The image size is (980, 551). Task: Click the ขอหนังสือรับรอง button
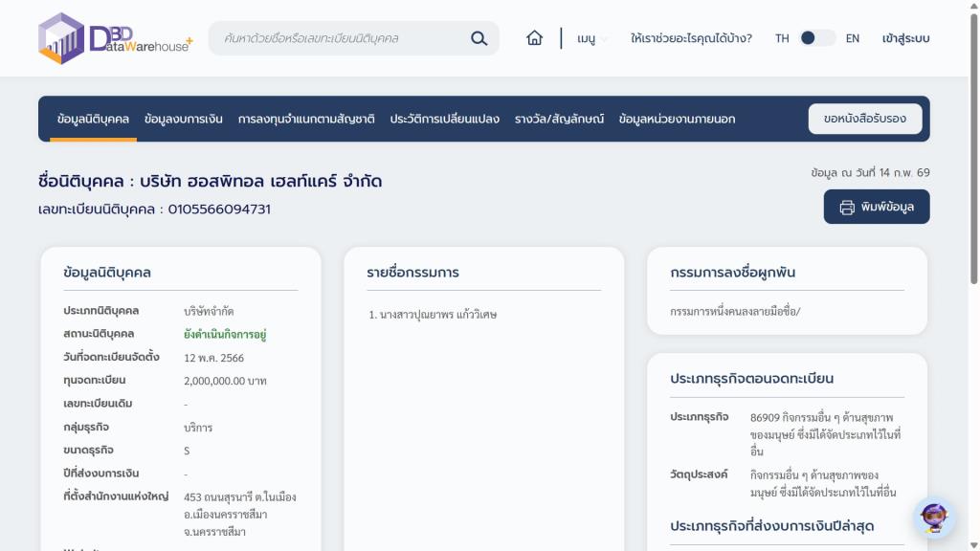pyautogui.click(x=864, y=119)
